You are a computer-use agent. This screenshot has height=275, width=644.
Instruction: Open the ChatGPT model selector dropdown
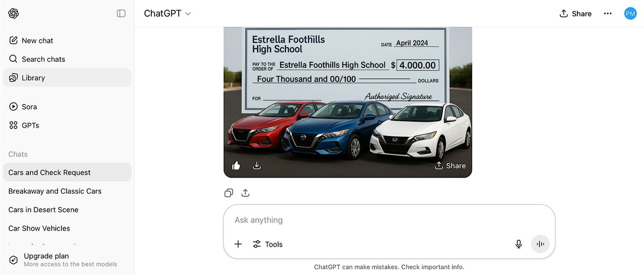pos(167,13)
